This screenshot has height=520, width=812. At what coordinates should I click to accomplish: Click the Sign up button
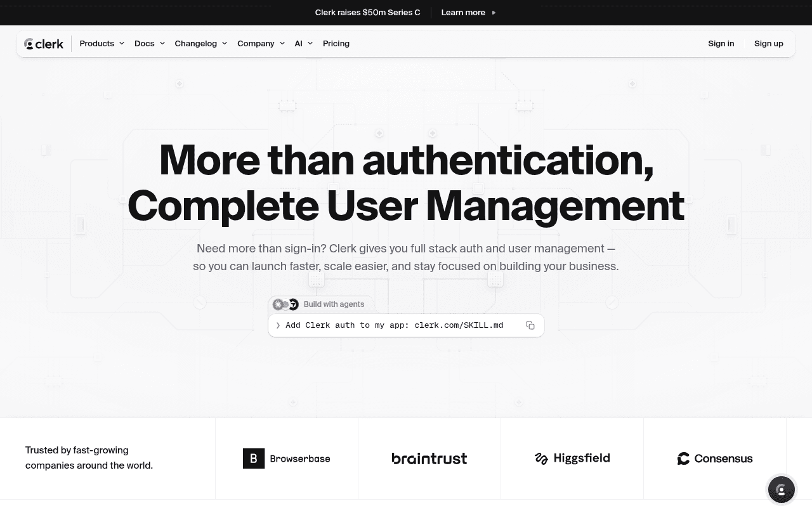click(x=769, y=44)
